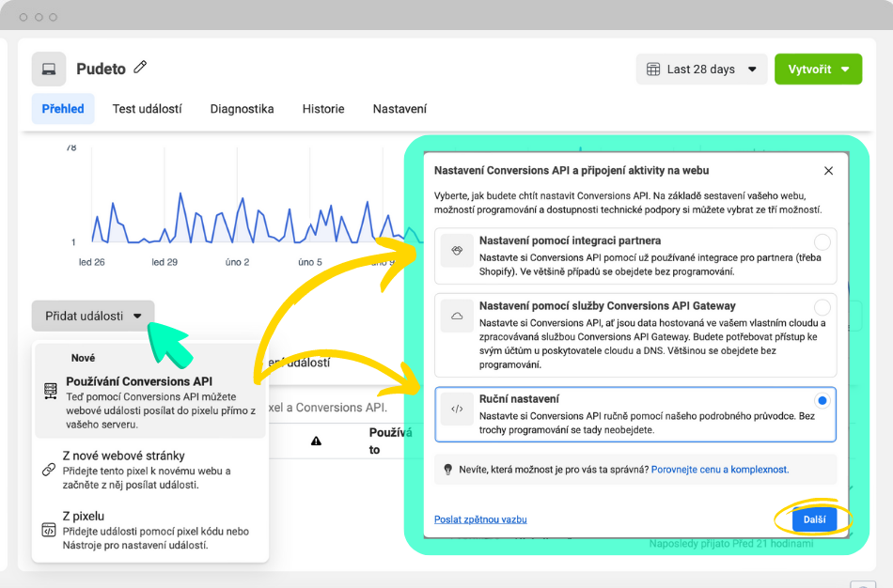The width and height of the screenshot is (893, 588).
Task: Click the code window icon of Z pixelu
Action: click(x=49, y=530)
